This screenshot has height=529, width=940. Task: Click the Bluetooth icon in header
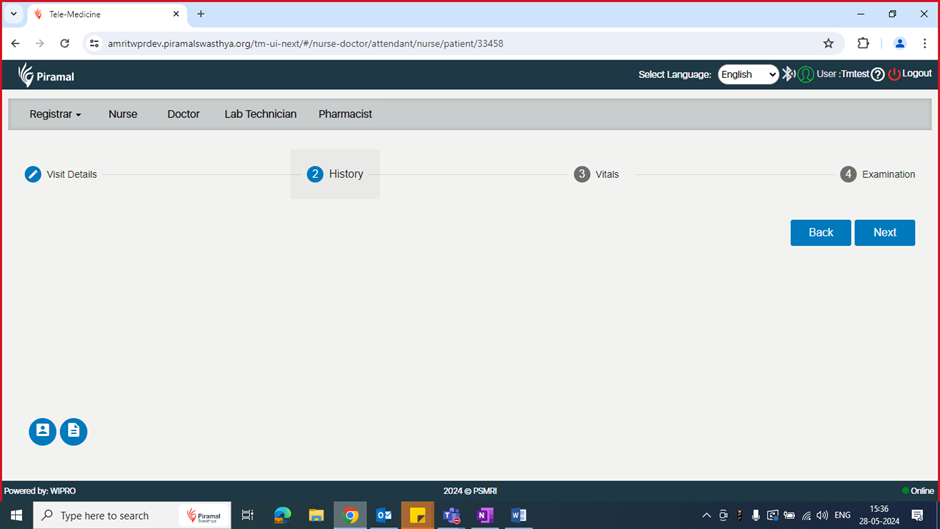point(788,74)
